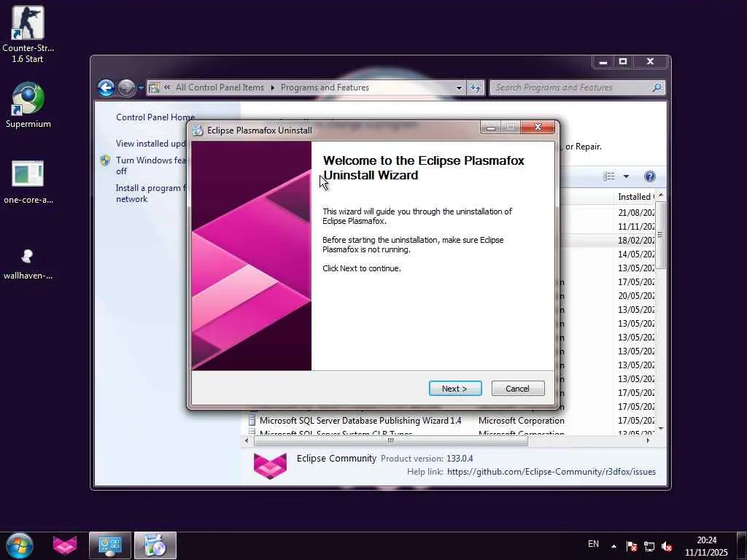Viewport: 747px width, 560px height.
Task: Click the 21/08 installed date entry
Action: click(636, 213)
